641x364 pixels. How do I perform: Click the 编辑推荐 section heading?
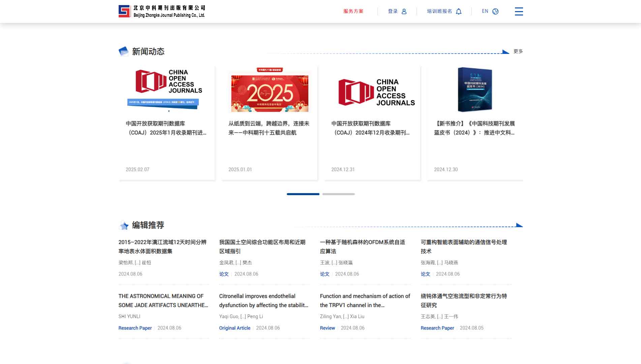(148, 225)
